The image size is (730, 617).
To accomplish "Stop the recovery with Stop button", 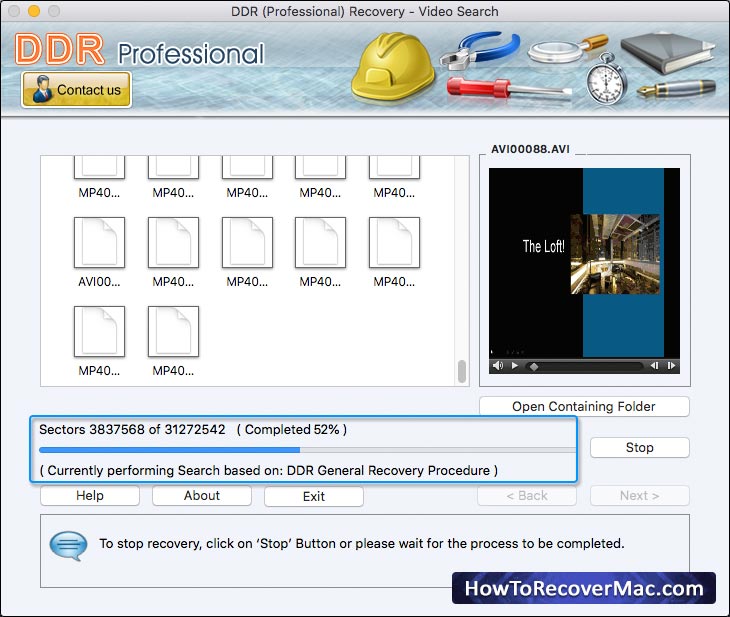I will [x=639, y=447].
